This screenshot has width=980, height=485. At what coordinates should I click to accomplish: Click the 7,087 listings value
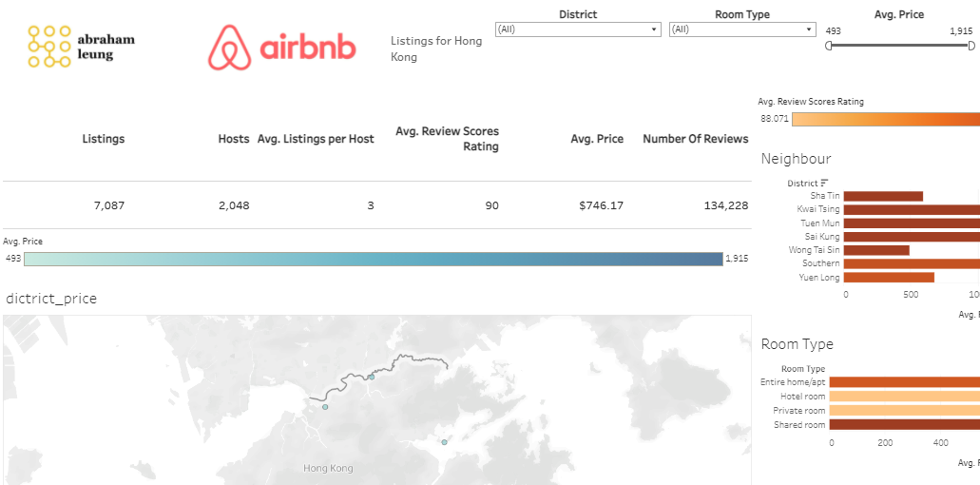click(108, 205)
